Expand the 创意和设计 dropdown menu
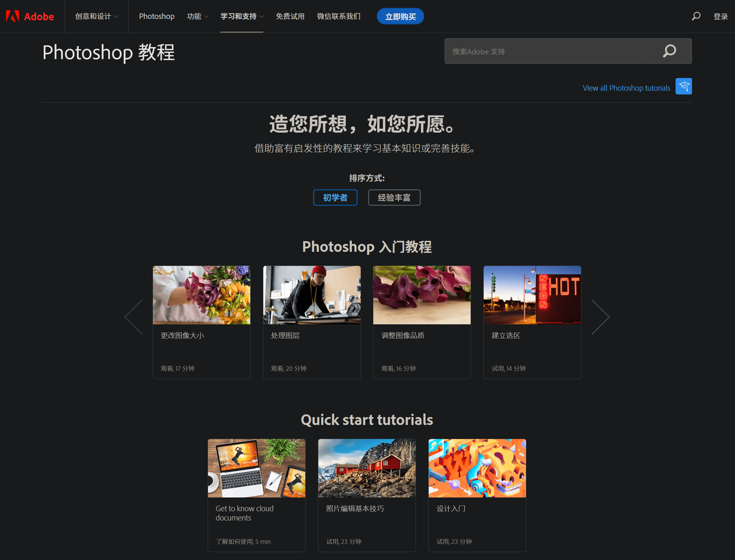The image size is (735, 560). 97,16
